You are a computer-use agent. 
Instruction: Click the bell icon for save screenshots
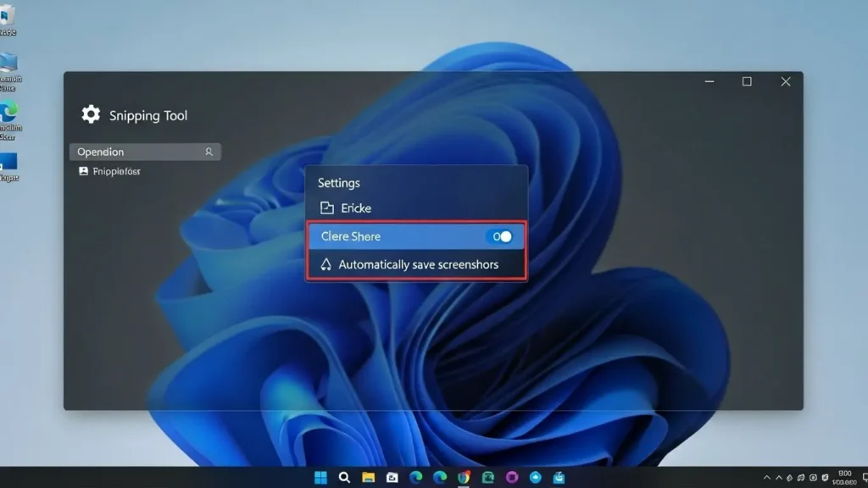(x=326, y=264)
